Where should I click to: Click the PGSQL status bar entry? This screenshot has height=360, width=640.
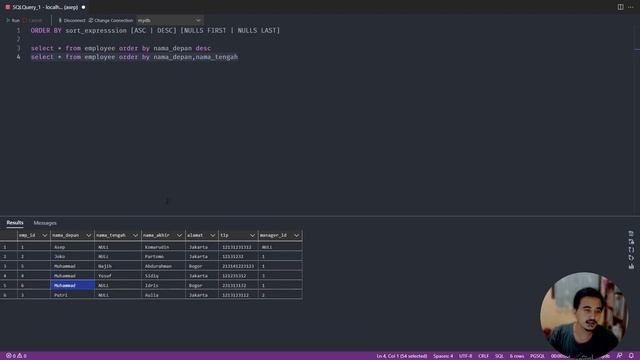pyautogui.click(x=538, y=356)
